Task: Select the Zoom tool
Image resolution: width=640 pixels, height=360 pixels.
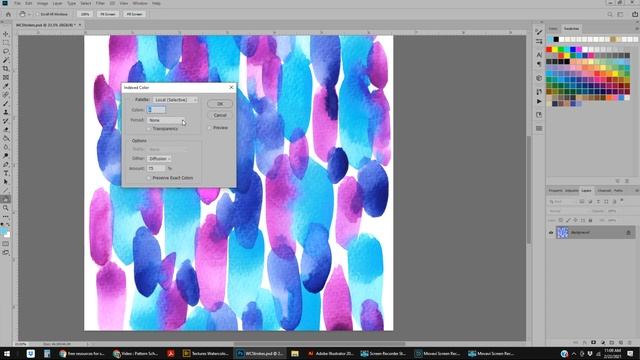Action: (6, 208)
